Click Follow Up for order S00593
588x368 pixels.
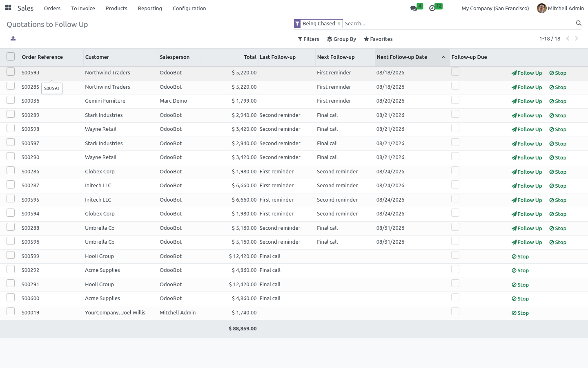pos(527,73)
